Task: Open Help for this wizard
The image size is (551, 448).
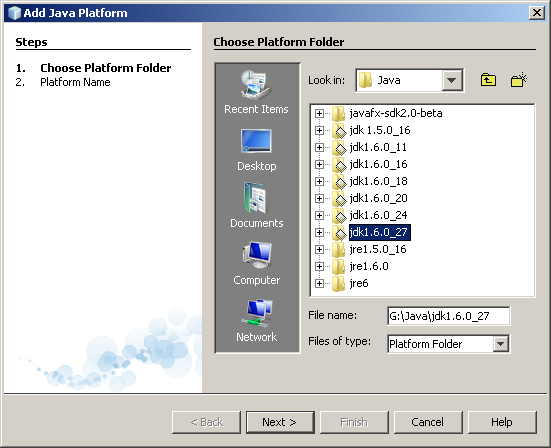Action: coord(502,422)
